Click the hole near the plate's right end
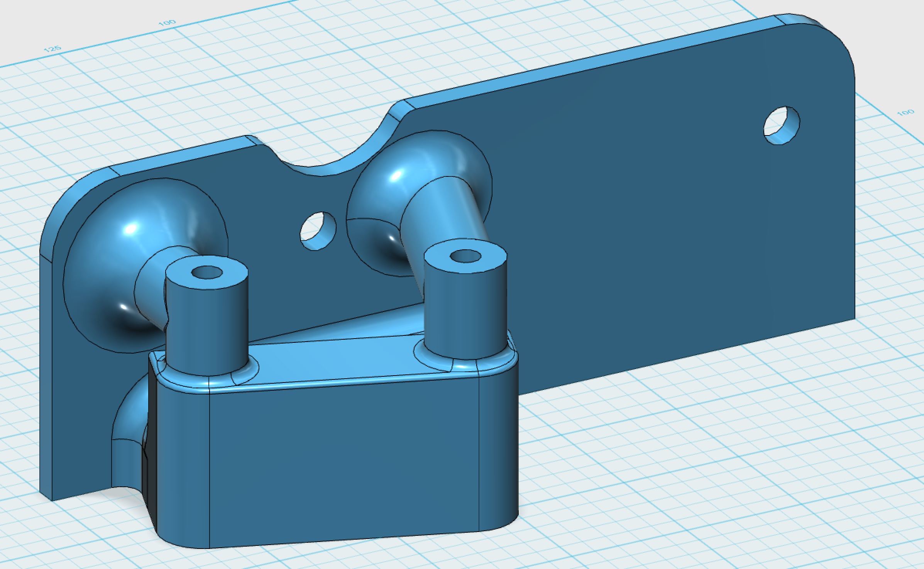The image size is (924, 569). [781, 125]
